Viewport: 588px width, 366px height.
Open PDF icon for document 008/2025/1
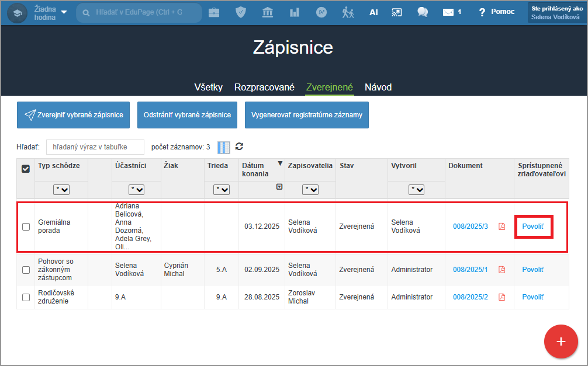pyautogui.click(x=501, y=270)
